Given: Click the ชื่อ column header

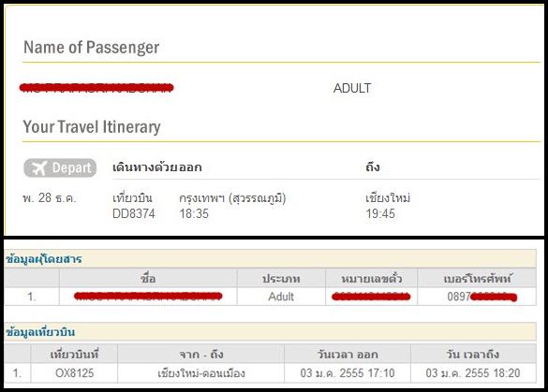Looking at the screenshot, I should [148, 279].
